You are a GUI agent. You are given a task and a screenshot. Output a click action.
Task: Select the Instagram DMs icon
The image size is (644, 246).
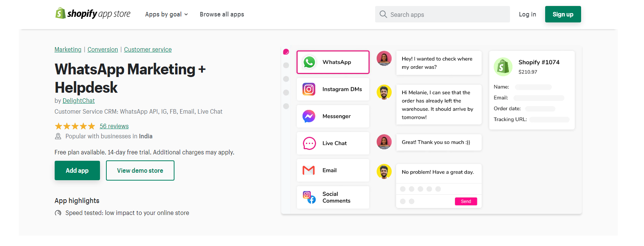(x=309, y=89)
